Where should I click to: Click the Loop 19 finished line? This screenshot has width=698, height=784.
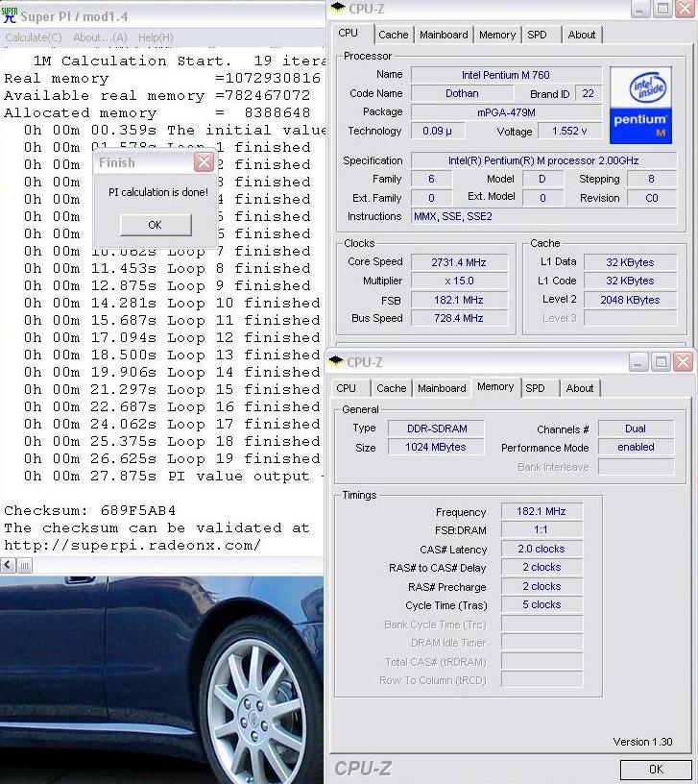pyautogui.click(x=172, y=458)
